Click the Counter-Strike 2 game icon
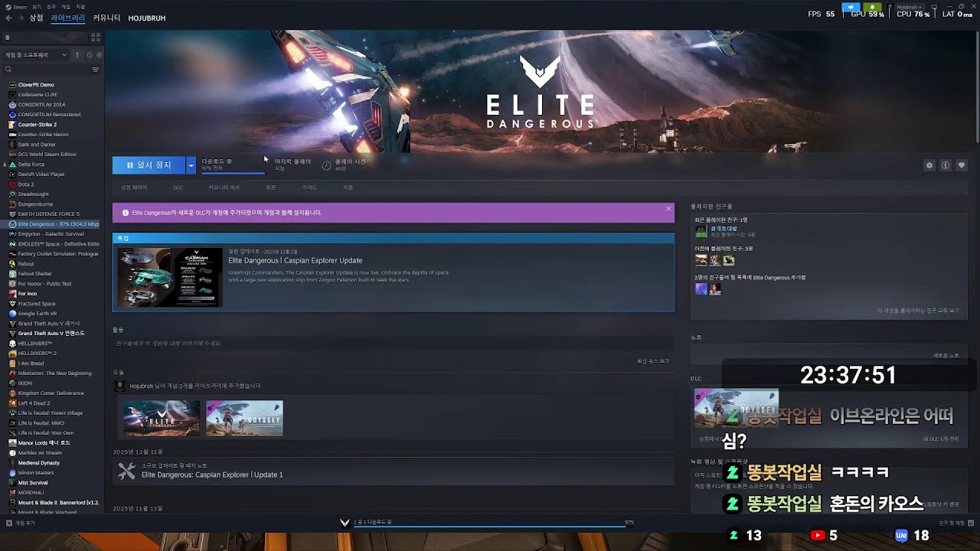Image resolution: width=980 pixels, height=551 pixels. (12, 125)
